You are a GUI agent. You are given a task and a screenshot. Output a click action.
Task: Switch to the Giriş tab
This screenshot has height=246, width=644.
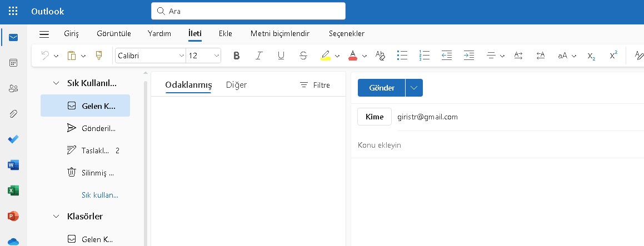coord(71,34)
